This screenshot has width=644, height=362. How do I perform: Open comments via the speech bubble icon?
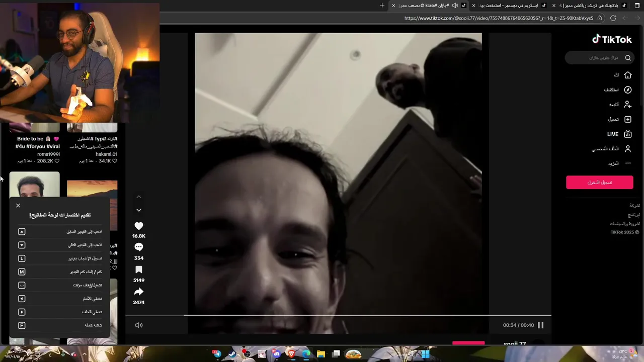pos(139,247)
